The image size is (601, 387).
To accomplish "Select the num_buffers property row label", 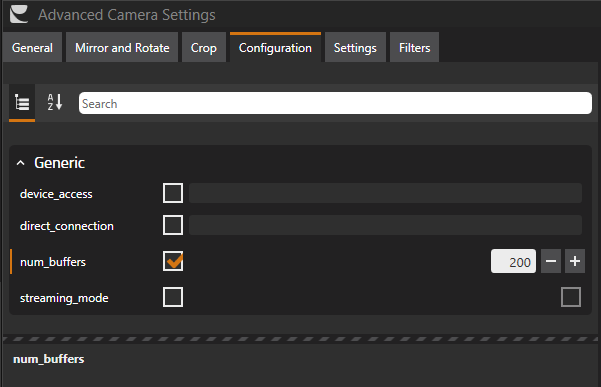I will (x=53, y=262).
